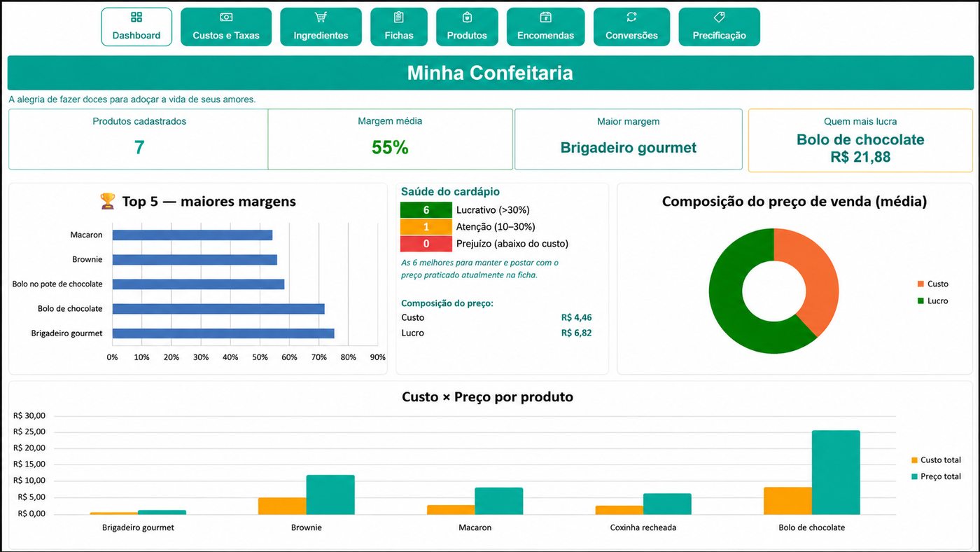Click the Maior margem value Brigadeiro gourmet

coord(629,148)
